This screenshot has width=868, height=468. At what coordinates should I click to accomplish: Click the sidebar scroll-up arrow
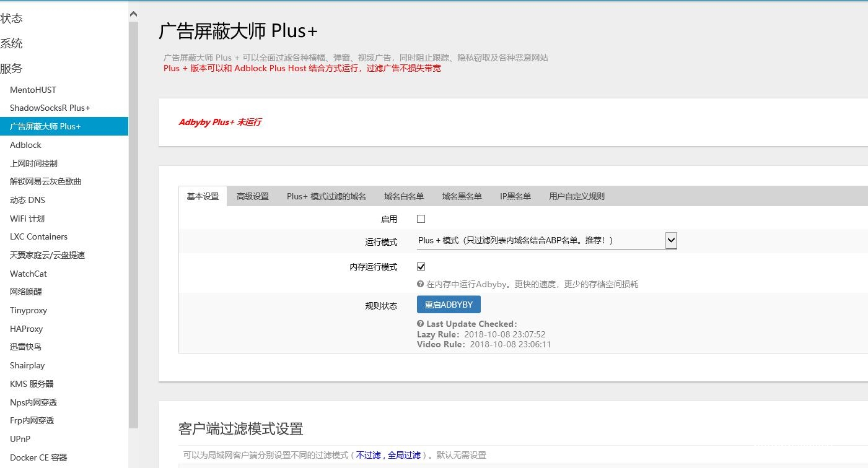point(133,14)
